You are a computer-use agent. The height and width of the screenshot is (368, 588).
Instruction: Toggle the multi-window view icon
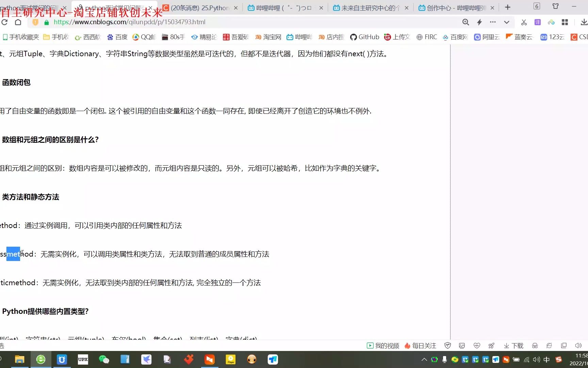pos(564,346)
